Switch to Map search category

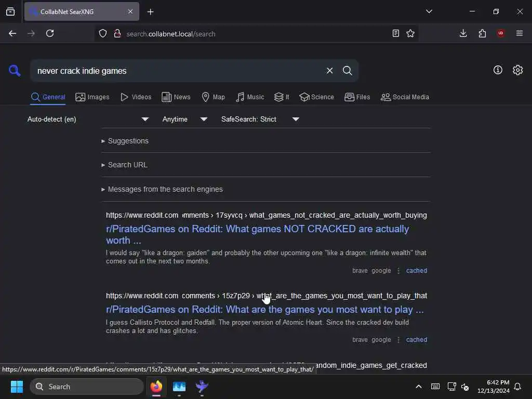[x=213, y=97]
